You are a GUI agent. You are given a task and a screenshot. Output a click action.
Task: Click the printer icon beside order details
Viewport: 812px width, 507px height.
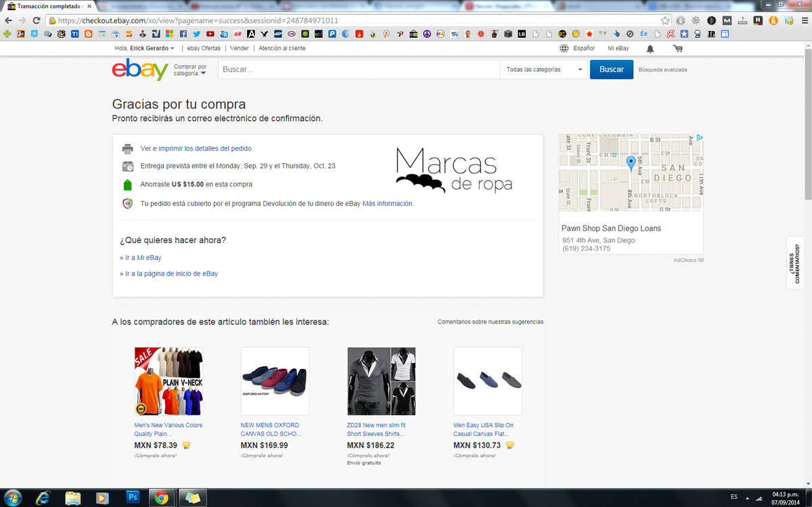click(x=128, y=148)
